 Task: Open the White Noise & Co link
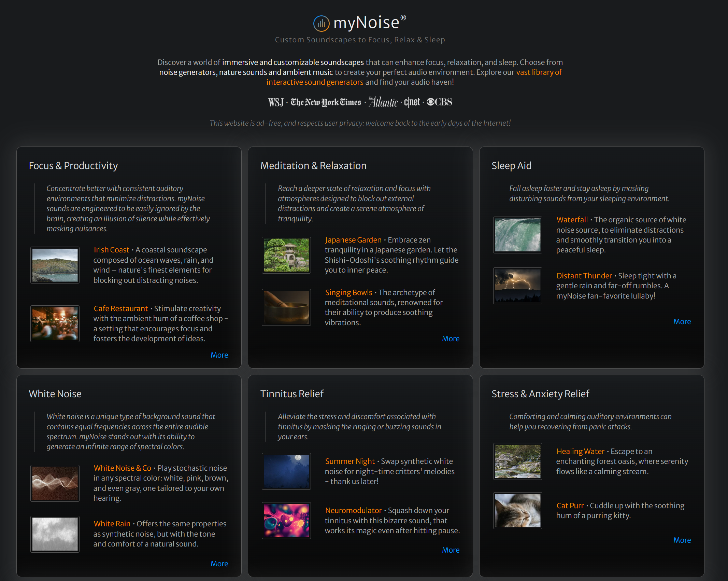coord(122,468)
